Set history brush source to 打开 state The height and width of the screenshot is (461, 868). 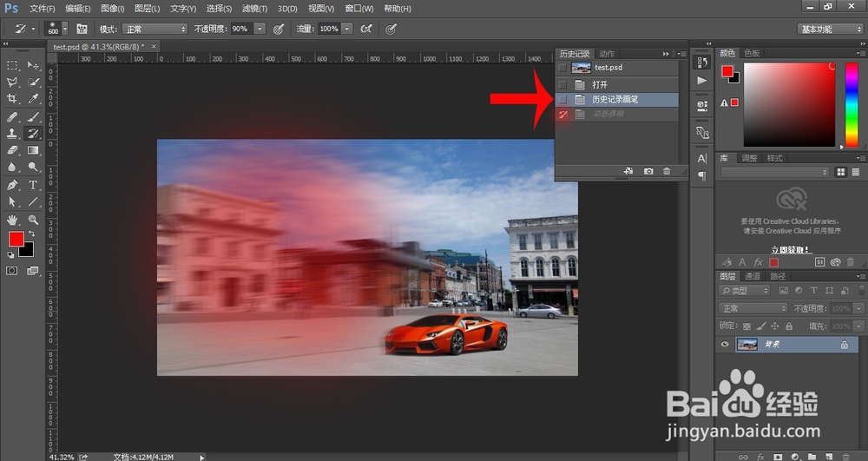click(562, 85)
